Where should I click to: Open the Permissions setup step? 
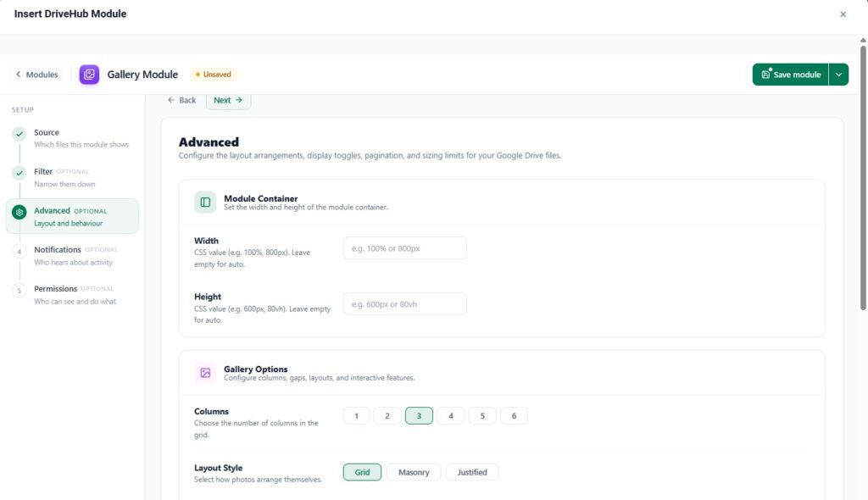72,295
